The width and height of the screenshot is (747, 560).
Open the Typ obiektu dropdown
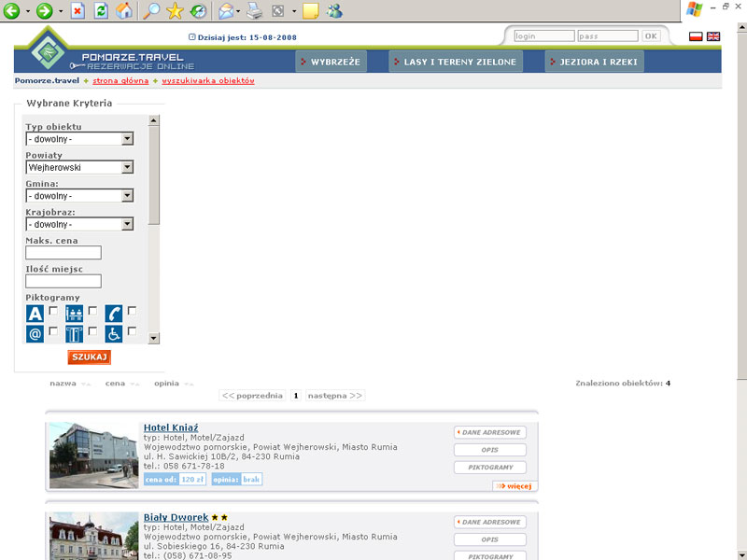point(79,139)
